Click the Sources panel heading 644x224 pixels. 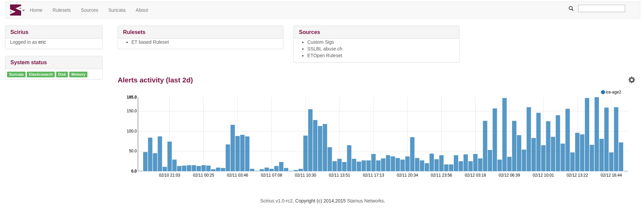tap(309, 32)
